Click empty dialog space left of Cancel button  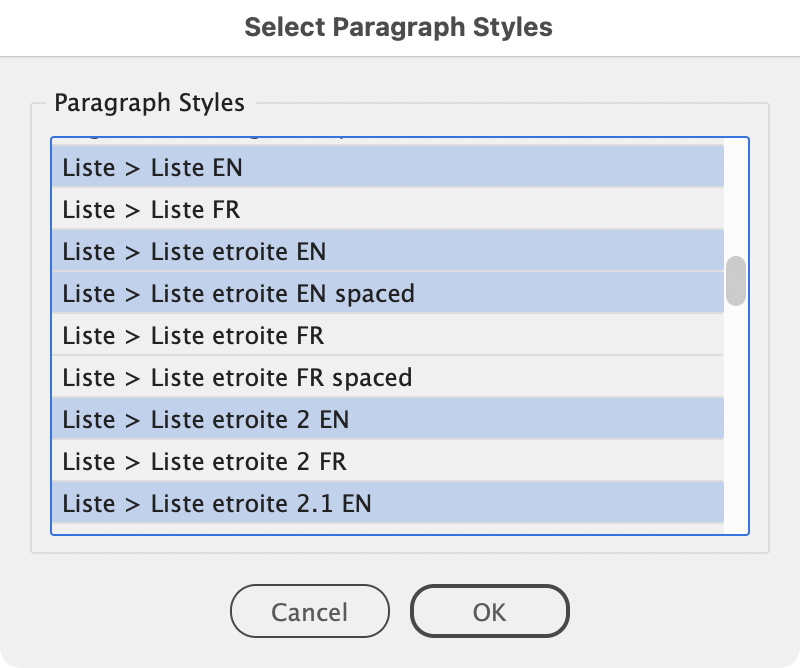pos(120,611)
